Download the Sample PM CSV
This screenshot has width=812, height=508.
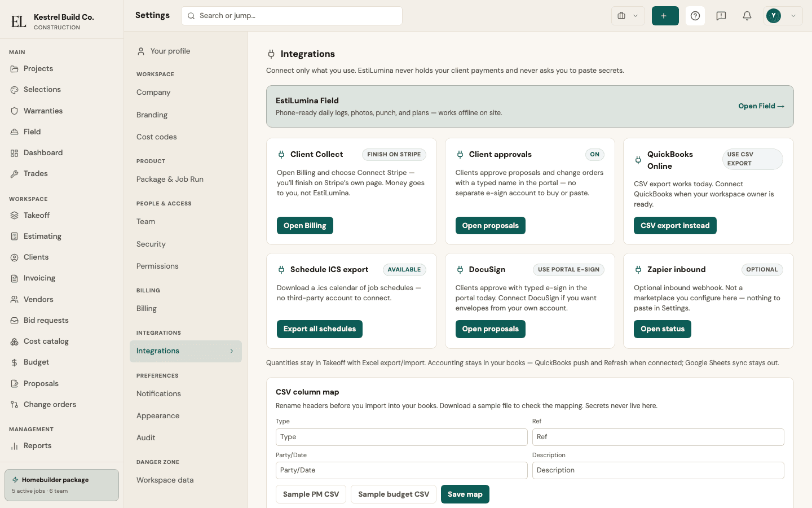[x=311, y=494]
